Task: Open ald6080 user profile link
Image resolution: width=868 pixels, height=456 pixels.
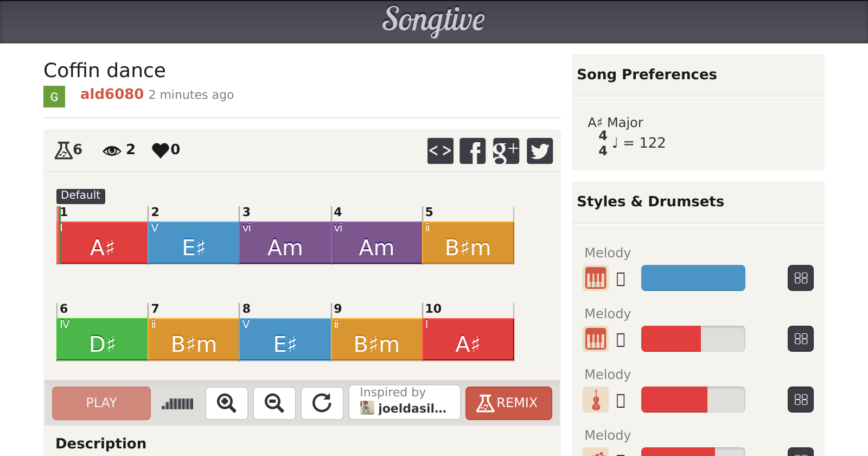Action: tap(112, 94)
